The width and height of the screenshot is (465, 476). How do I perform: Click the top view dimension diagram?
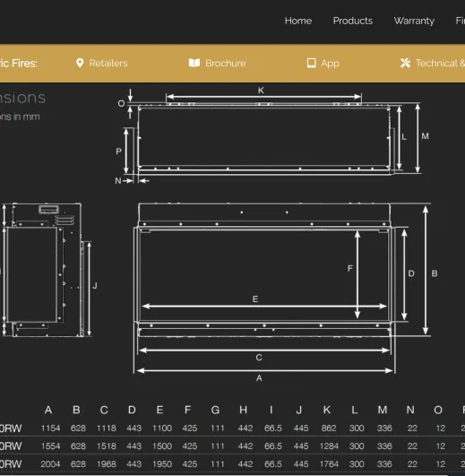[x=269, y=136]
